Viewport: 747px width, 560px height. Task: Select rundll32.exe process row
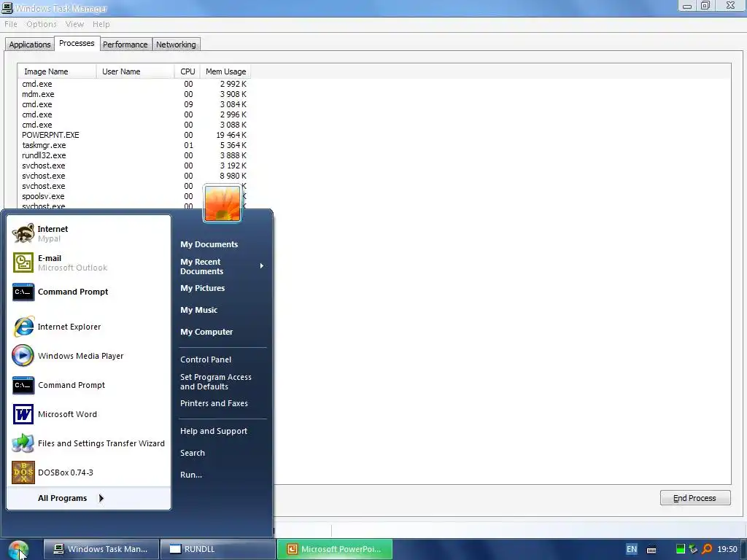click(134, 156)
